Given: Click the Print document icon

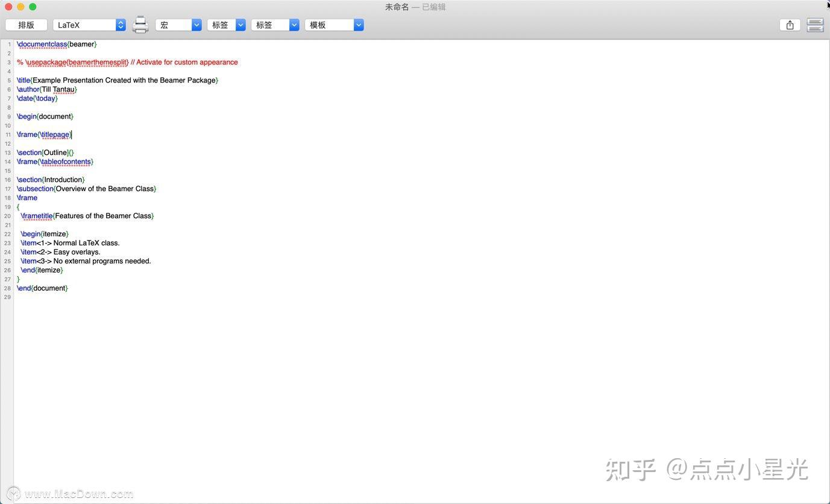Looking at the screenshot, I should [x=140, y=25].
